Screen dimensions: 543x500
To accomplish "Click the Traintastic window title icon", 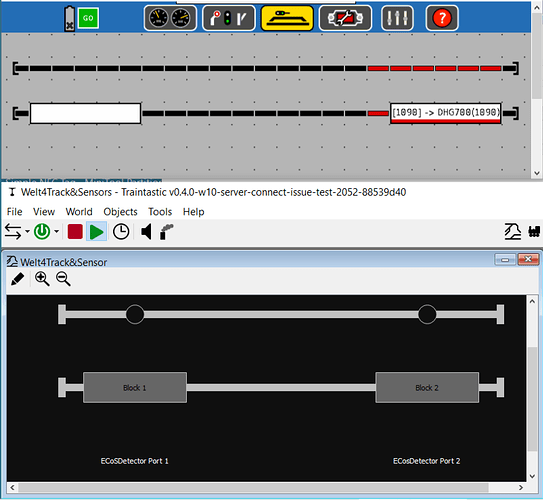I will (12, 192).
